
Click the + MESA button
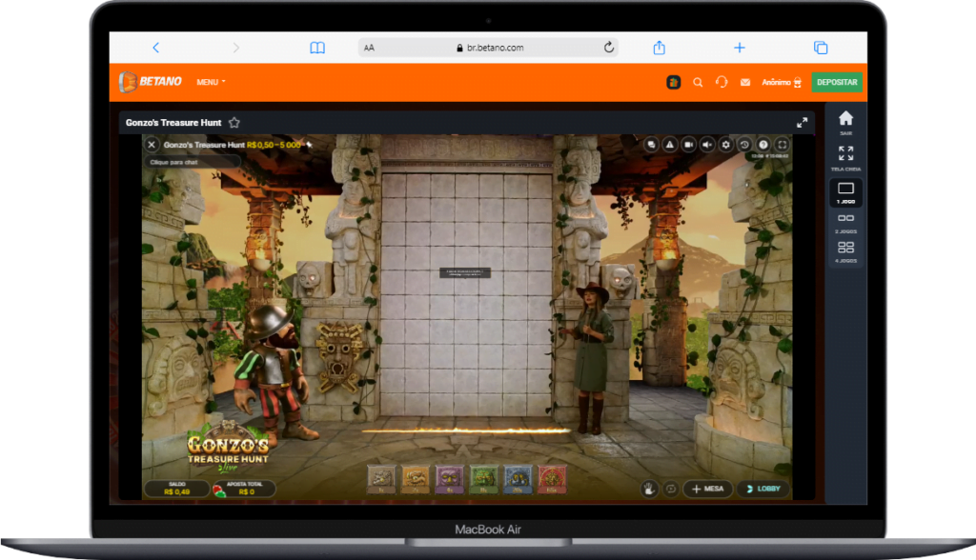click(708, 490)
